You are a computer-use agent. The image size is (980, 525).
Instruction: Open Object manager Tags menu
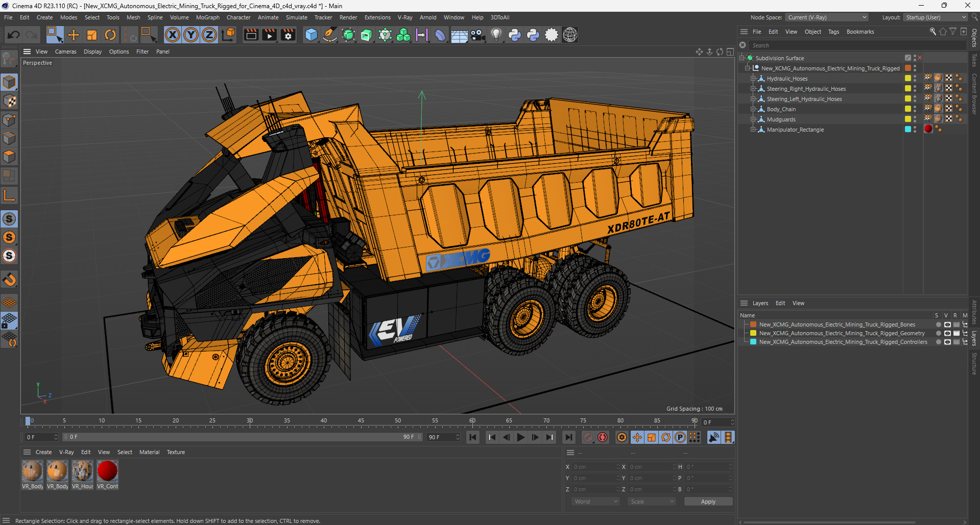point(833,32)
